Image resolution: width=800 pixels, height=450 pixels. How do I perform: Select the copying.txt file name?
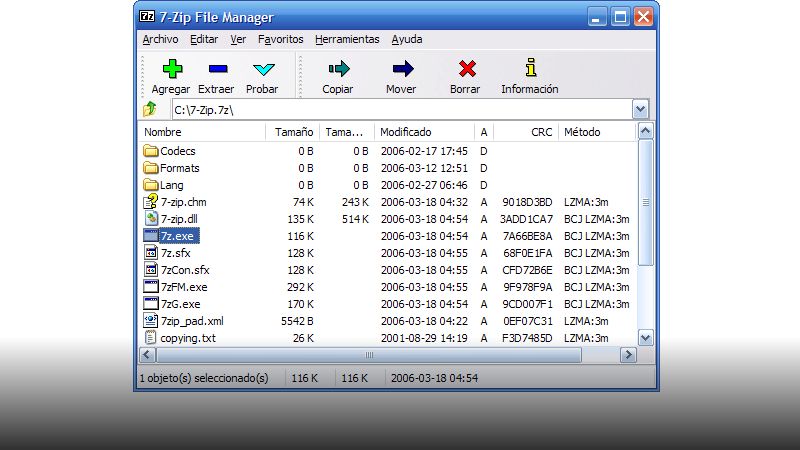tap(188, 338)
